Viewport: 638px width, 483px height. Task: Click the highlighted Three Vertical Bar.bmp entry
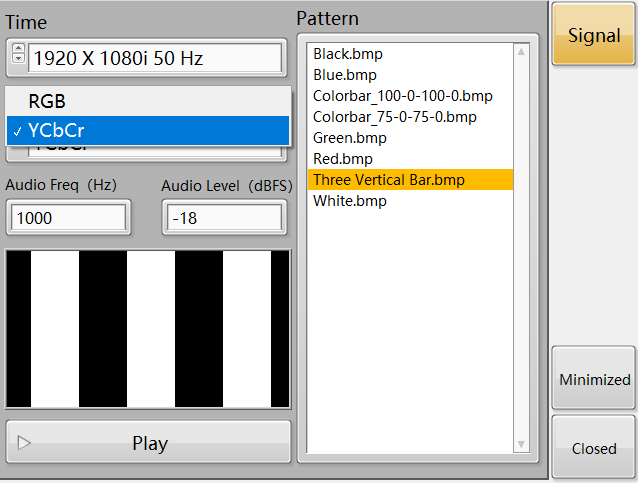click(388, 180)
